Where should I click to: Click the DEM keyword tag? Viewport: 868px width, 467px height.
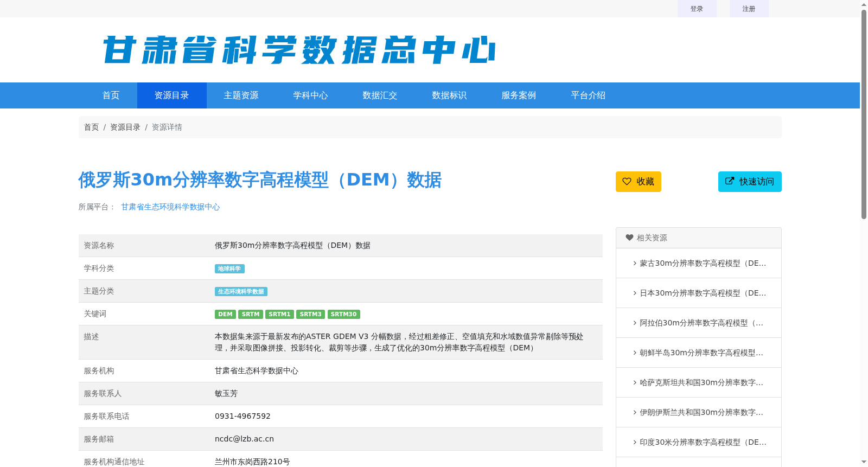[x=225, y=315]
